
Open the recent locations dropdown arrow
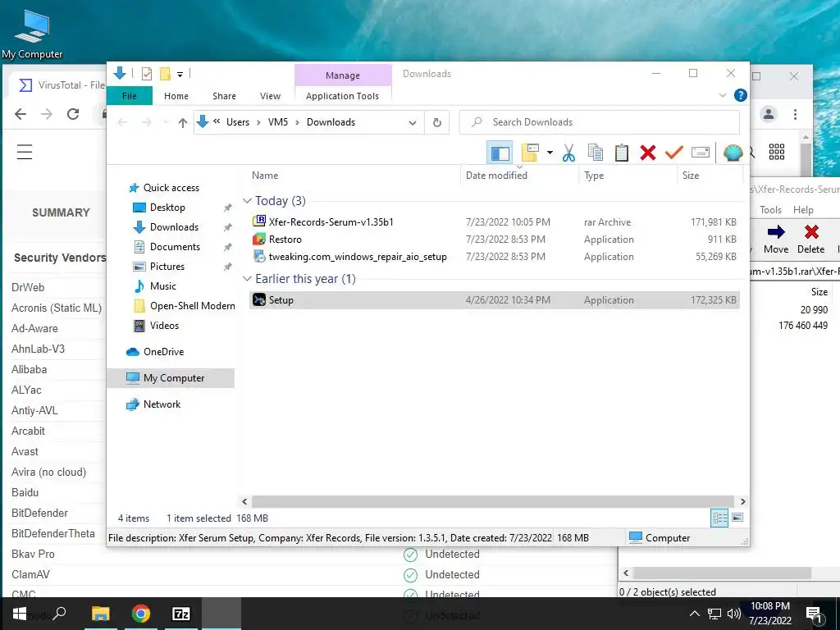(x=166, y=123)
